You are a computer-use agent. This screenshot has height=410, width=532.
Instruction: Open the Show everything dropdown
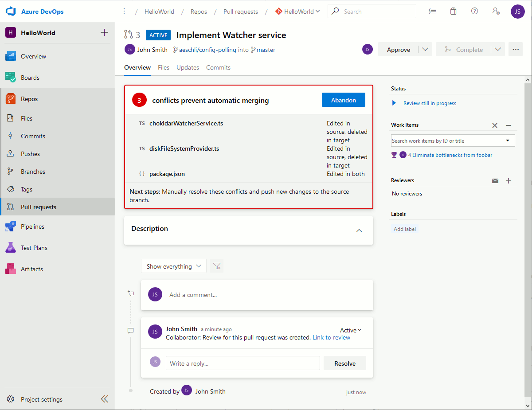pyautogui.click(x=173, y=266)
